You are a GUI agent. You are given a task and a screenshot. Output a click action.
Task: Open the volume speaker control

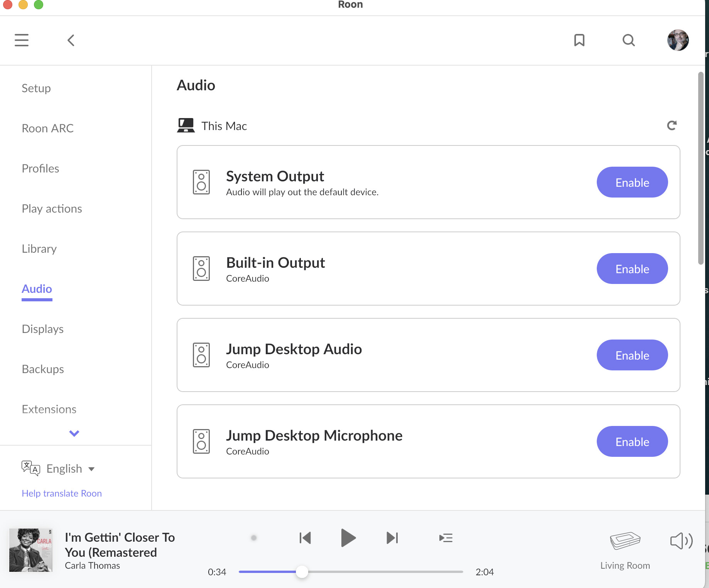(681, 541)
